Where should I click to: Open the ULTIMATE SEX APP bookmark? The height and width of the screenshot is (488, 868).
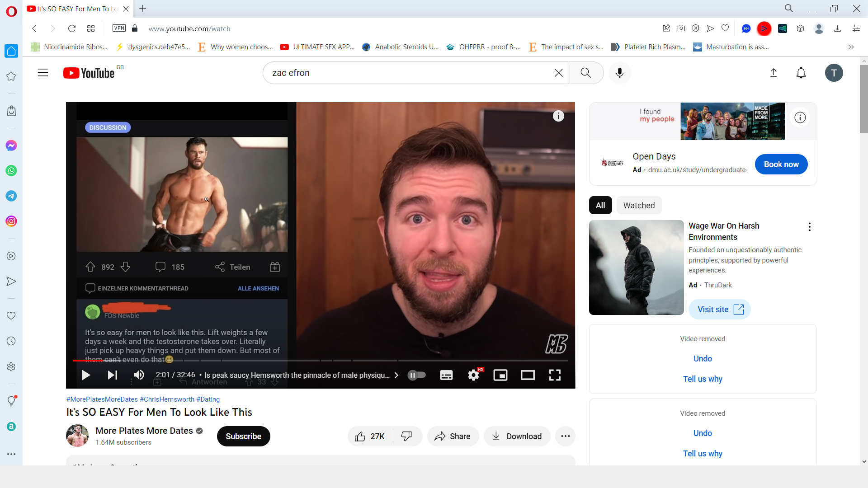coord(317,47)
